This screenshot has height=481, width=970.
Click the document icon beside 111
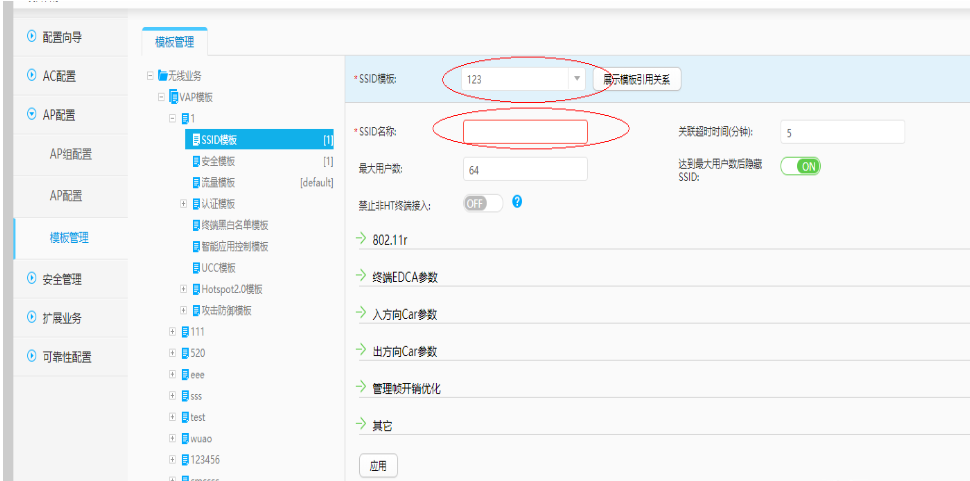185,332
